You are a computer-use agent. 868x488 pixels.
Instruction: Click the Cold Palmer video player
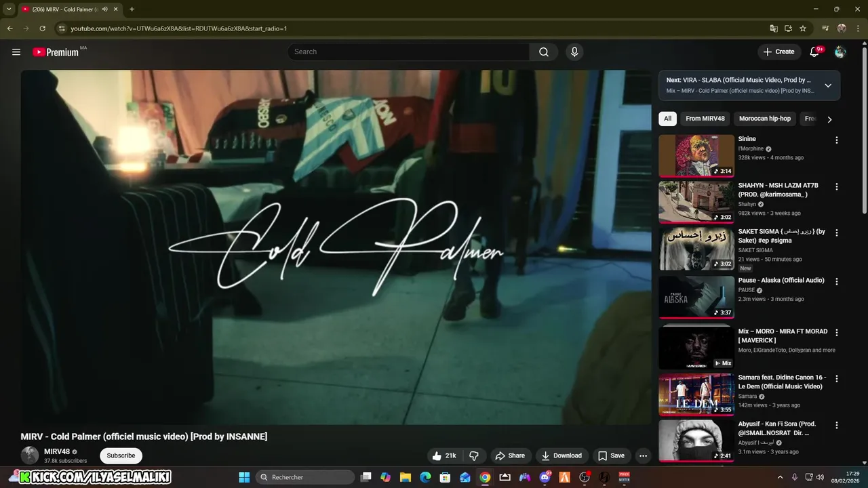pyautogui.click(x=336, y=247)
